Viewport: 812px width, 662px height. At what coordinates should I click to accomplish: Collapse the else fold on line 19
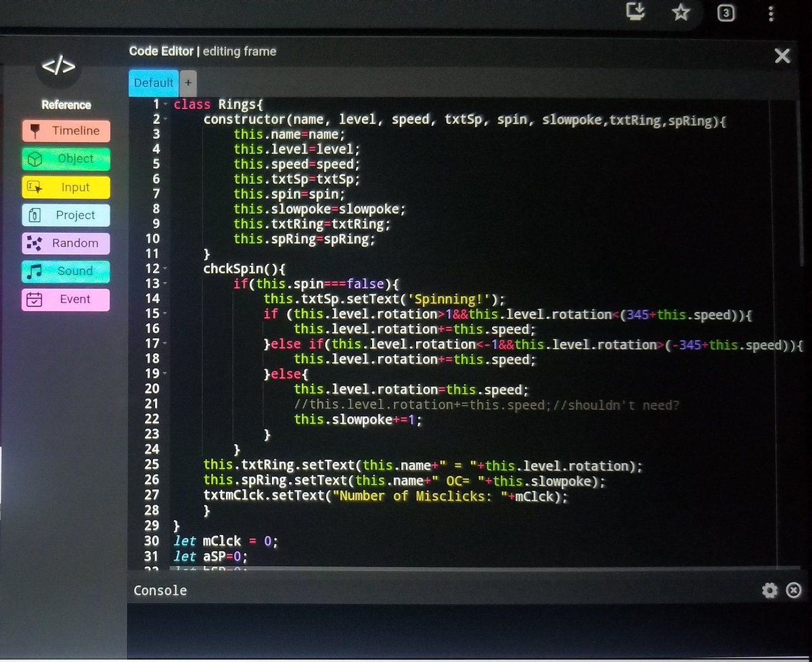tap(165, 374)
